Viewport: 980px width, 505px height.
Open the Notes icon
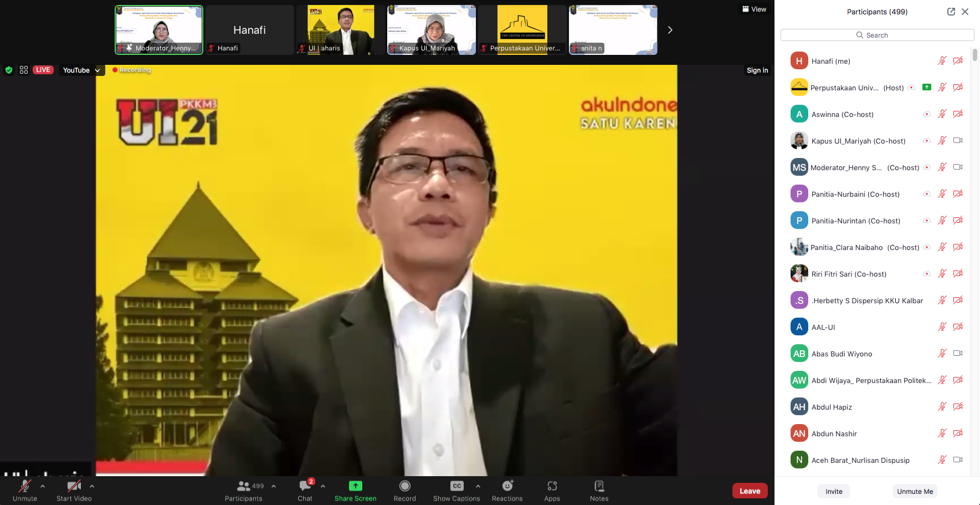coord(599,486)
